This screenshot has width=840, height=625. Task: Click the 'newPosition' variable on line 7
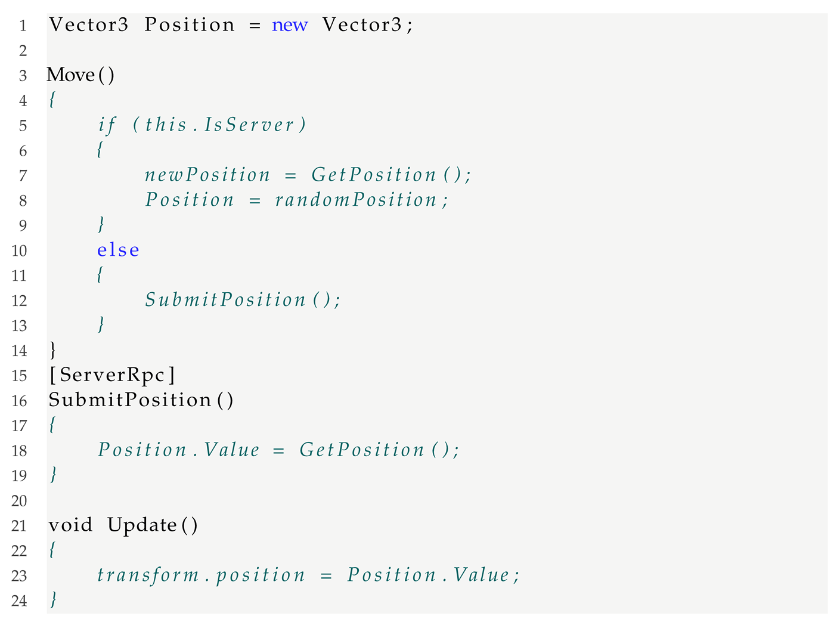(x=207, y=175)
